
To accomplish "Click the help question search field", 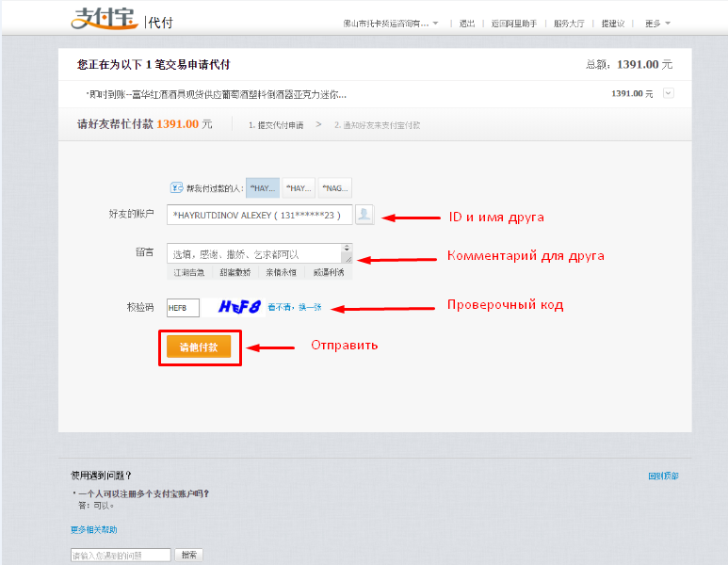I will coord(121,555).
